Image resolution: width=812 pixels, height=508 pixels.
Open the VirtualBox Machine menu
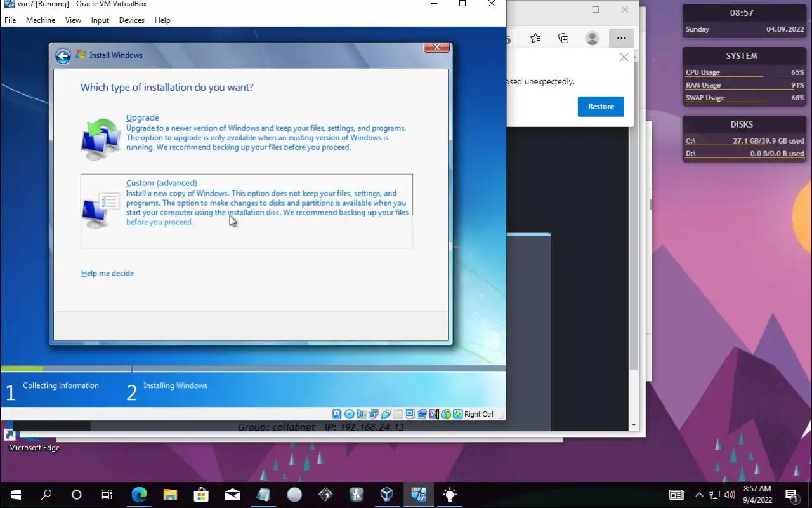tap(41, 20)
